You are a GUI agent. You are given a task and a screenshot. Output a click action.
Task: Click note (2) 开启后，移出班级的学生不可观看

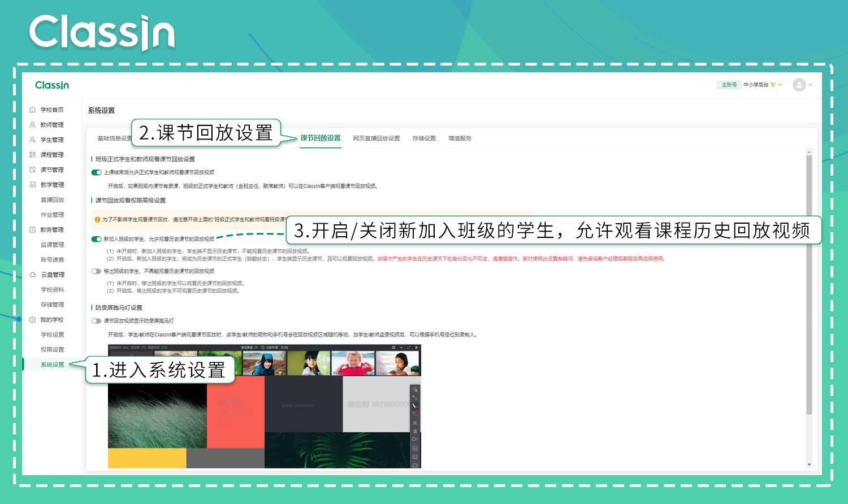pos(173,291)
